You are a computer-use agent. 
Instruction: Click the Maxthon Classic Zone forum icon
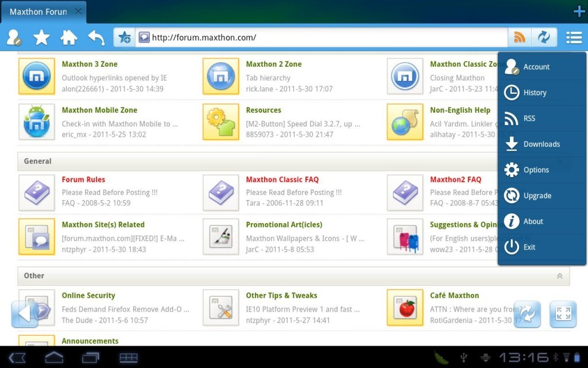405,76
